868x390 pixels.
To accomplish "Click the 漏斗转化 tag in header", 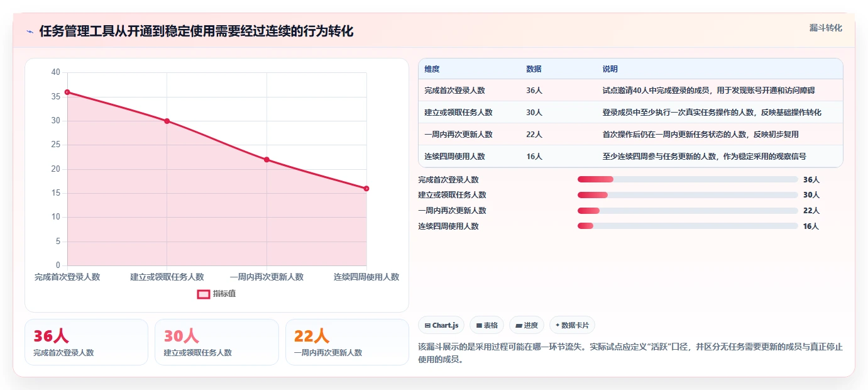I will point(825,28).
